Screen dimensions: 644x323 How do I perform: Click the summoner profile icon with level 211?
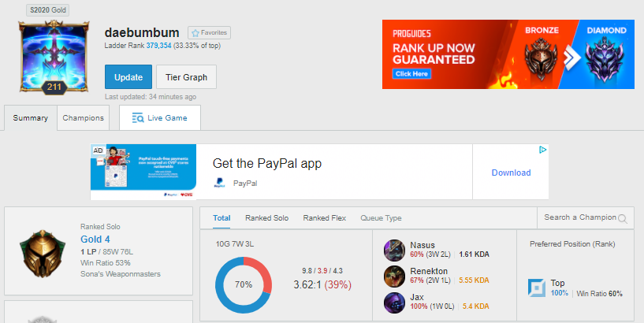tap(54, 57)
